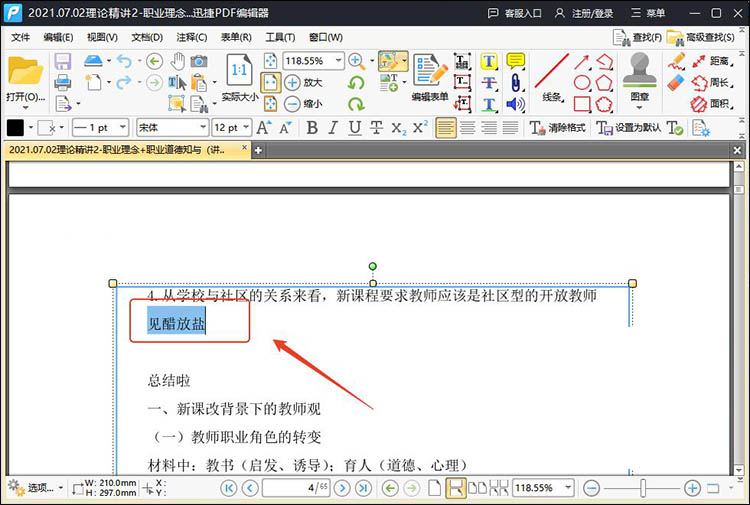This screenshot has height=505, width=750.
Task: Enable center text alignment
Action: point(467,128)
